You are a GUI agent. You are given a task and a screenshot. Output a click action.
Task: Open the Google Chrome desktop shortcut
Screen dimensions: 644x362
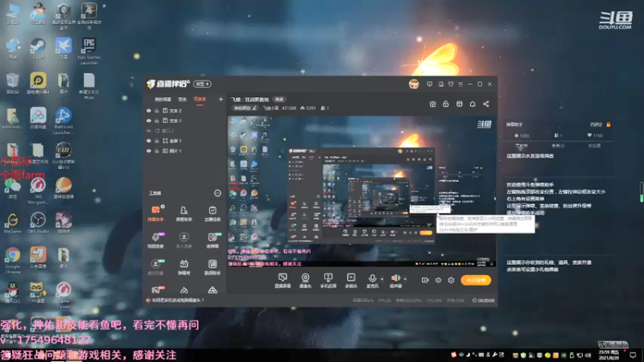[x=12, y=259]
